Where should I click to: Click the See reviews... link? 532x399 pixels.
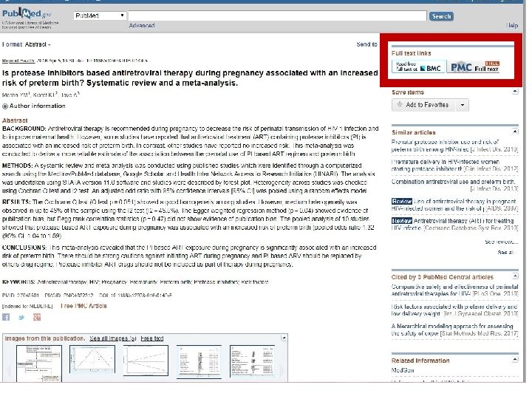pos(502,242)
